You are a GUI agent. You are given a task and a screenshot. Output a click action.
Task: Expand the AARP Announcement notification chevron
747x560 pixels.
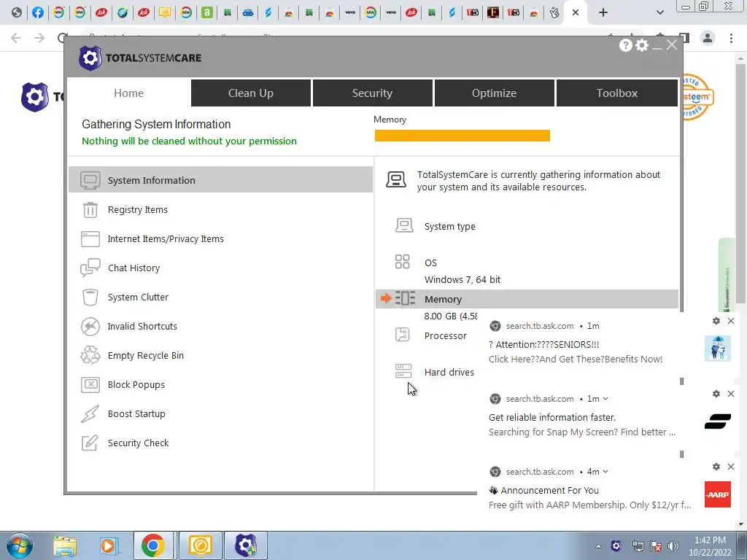(605, 472)
